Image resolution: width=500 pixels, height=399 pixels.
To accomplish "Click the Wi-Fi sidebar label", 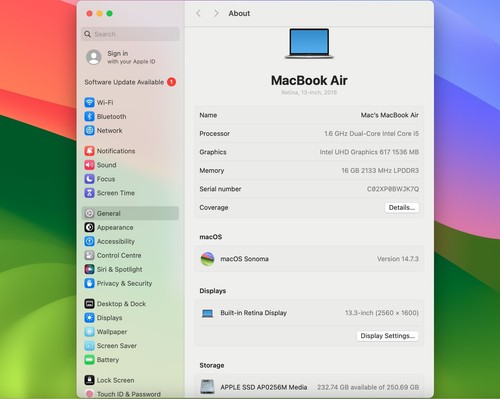I will [105, 102].
